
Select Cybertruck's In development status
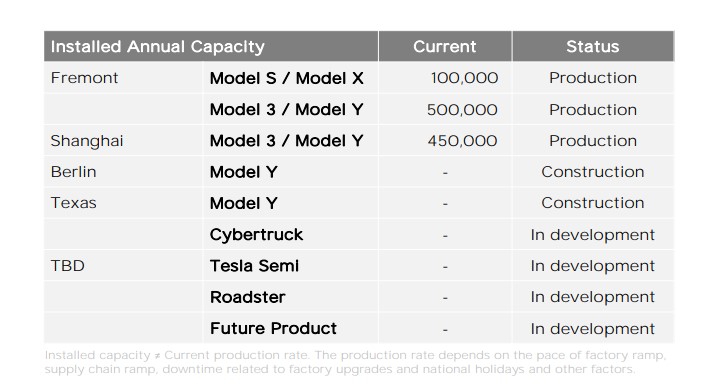tap(593, 235)
